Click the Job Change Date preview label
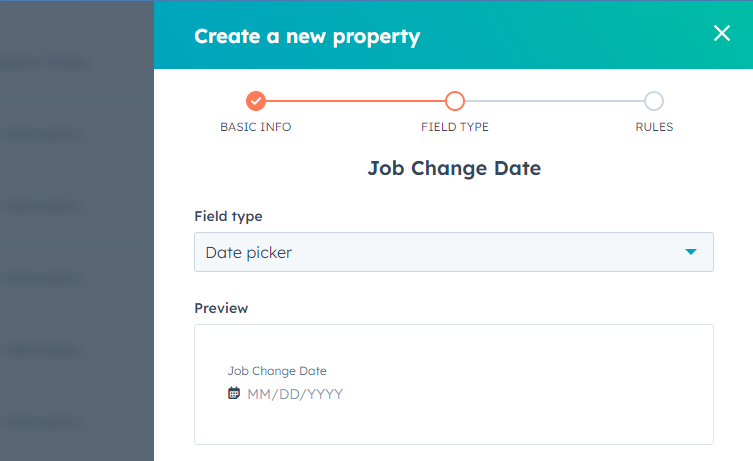The image size is (753, 461). point(277,371)
